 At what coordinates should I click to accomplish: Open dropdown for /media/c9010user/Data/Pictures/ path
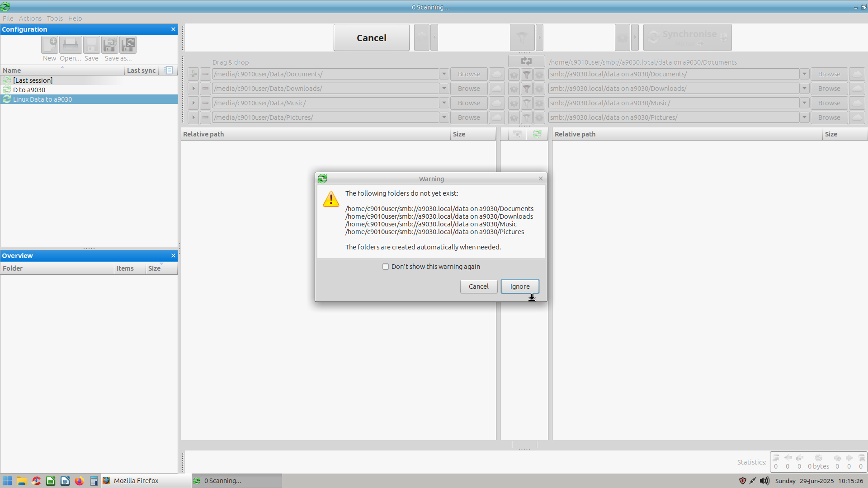(x=444, y=117)
